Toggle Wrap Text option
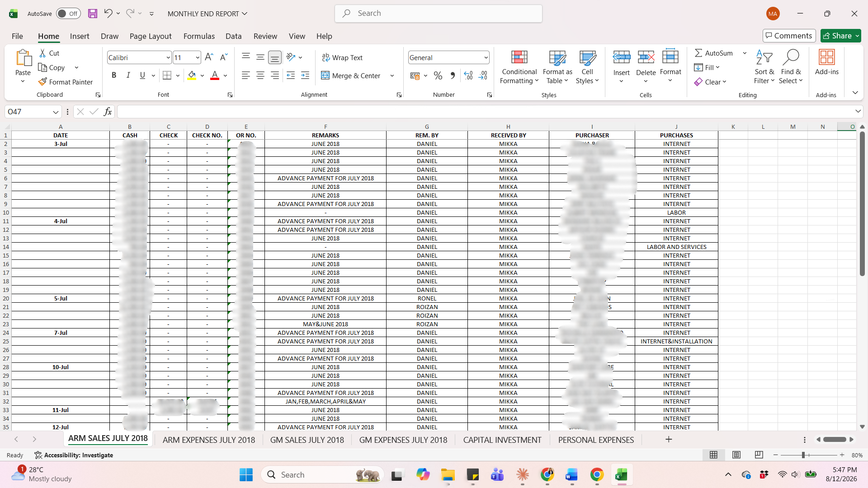The image size is (868, 488). pyautogui.click(x=342, y=57)
